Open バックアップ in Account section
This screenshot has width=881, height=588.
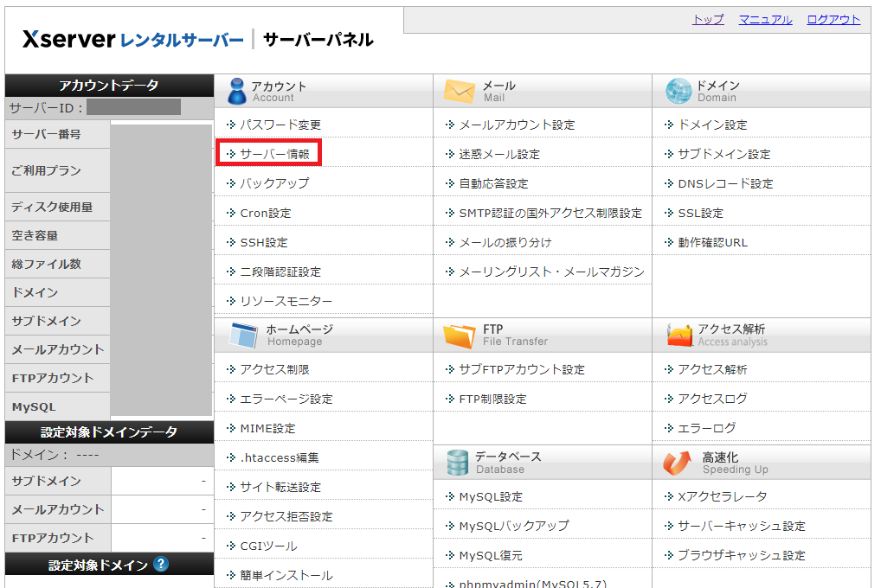[274, 183]
